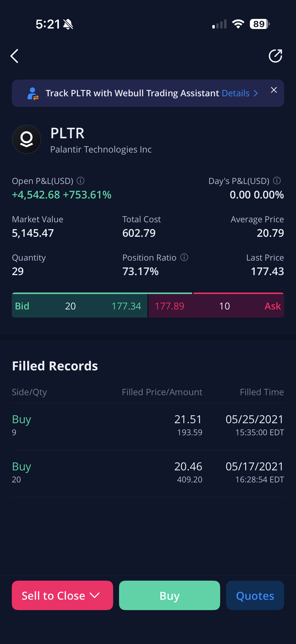Tap the battery indicator in status bar

coord(259,24)
